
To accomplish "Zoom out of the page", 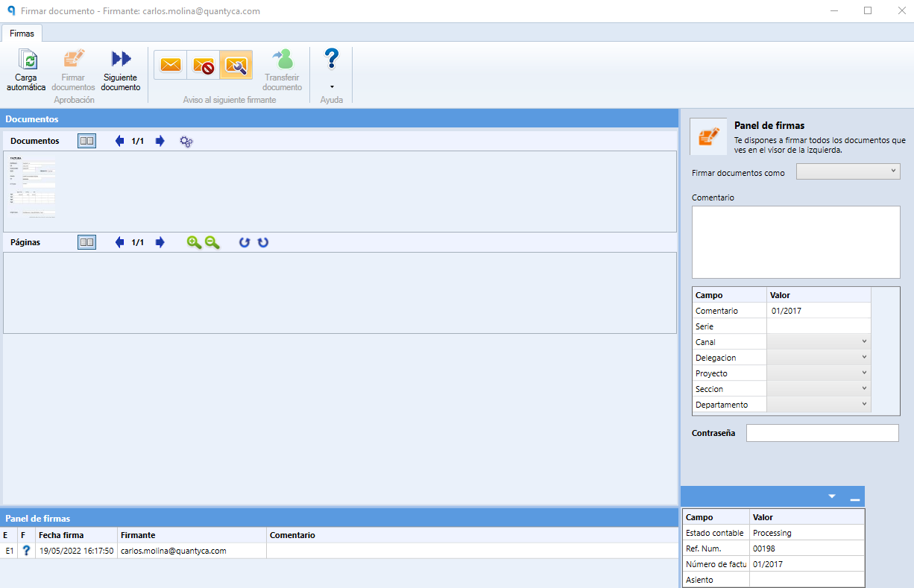I will [212, 242].
